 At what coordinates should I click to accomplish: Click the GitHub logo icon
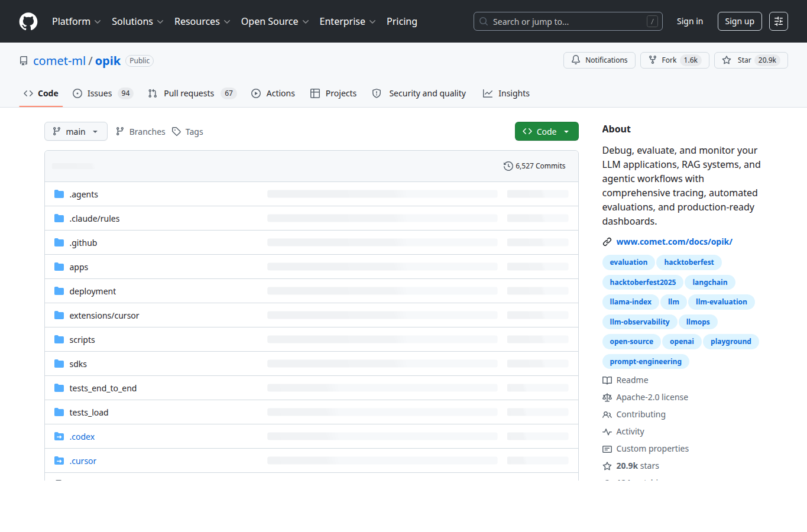[28, 21]
